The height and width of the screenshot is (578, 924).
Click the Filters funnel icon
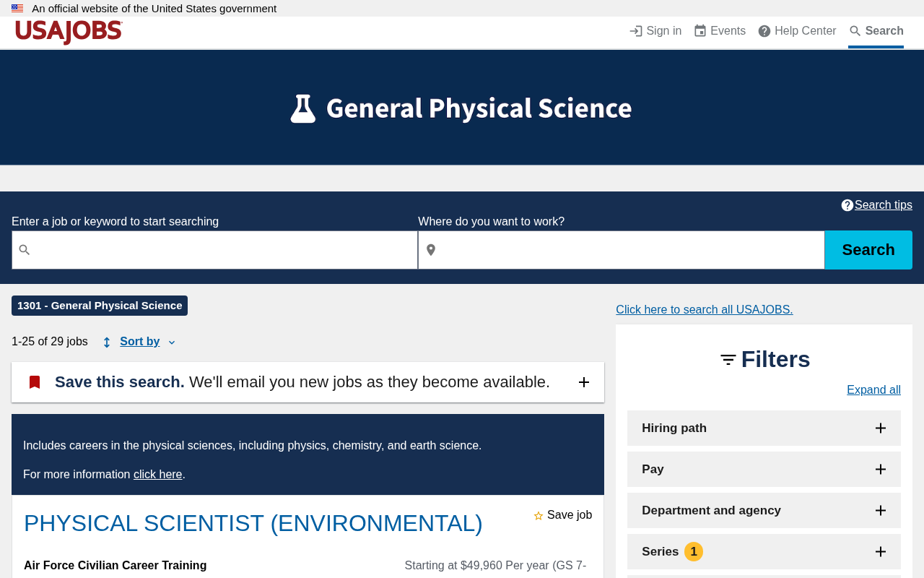point(728,359)
